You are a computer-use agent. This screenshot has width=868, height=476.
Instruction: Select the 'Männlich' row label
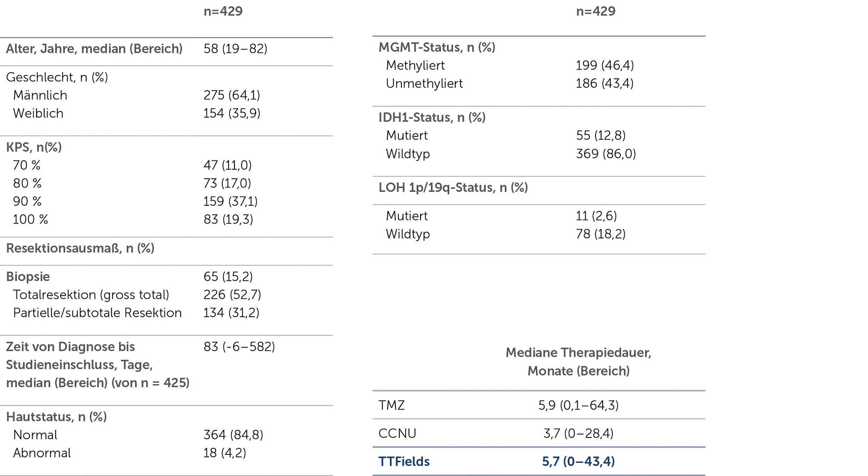pos(40,95)
